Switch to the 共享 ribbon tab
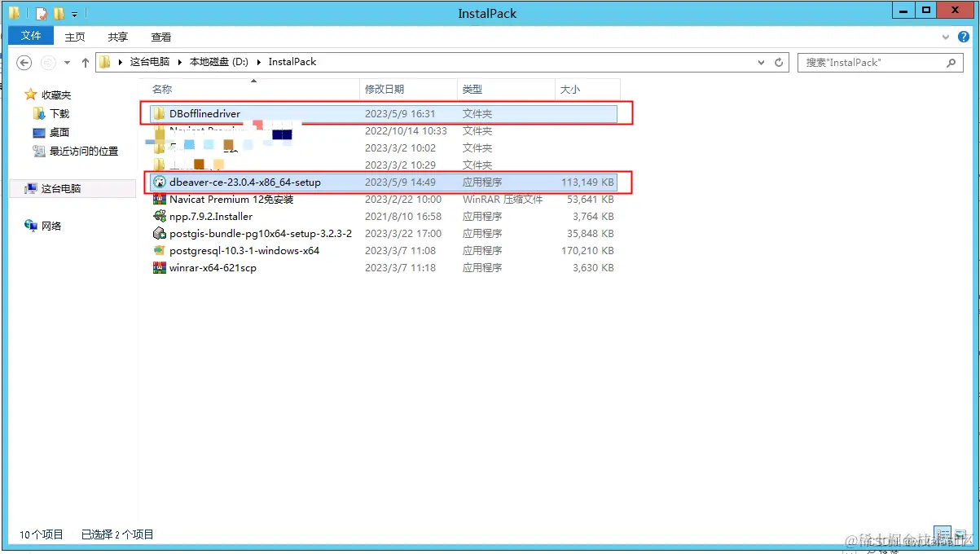The image size is (980, 554). pos(118,37)
